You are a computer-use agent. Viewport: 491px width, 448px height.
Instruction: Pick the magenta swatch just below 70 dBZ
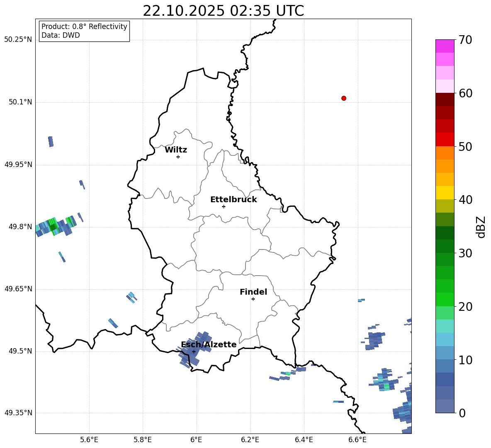(445, 46)
